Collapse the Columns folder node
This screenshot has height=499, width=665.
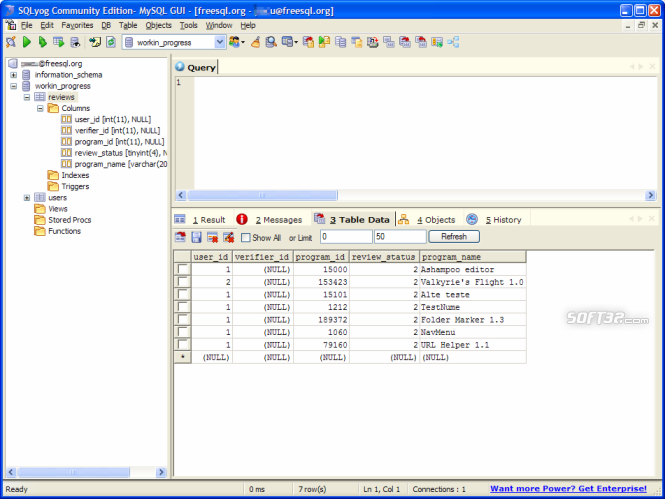40,109
